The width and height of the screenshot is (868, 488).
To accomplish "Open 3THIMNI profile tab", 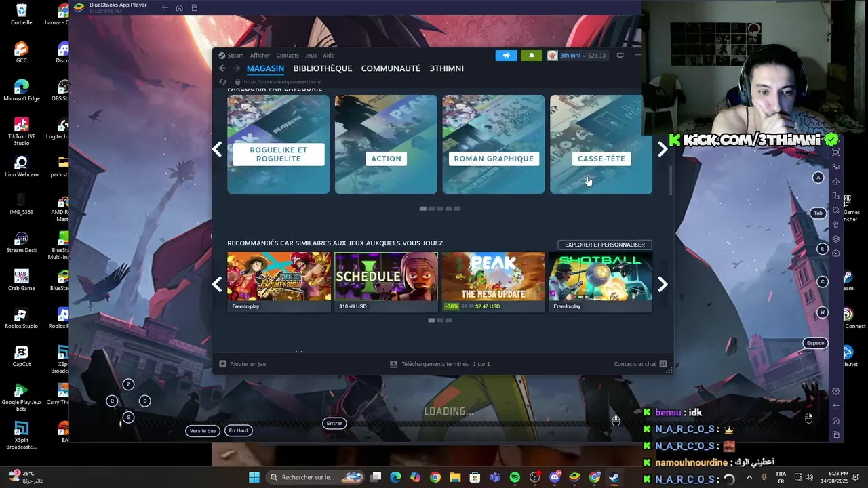I will pyautogui.click(x=446, y=68).
